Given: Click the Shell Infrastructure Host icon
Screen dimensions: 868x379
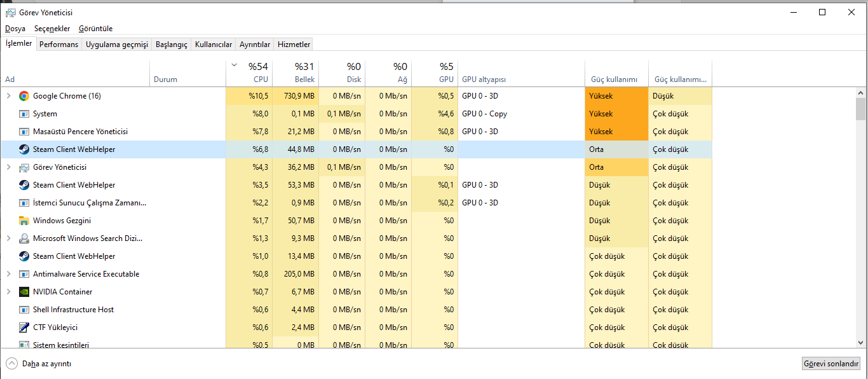Looking at the screenshot, I should 24,310.
